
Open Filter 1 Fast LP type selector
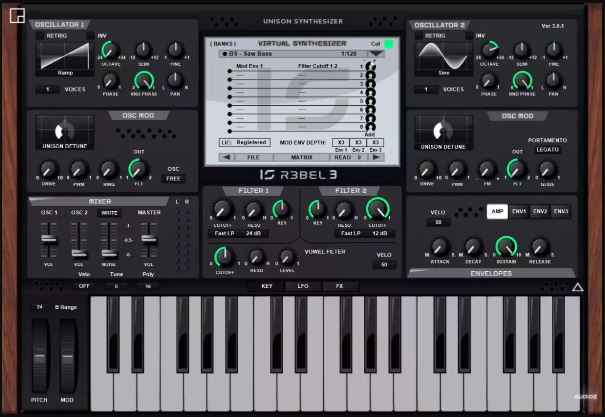tap(224, 233)
